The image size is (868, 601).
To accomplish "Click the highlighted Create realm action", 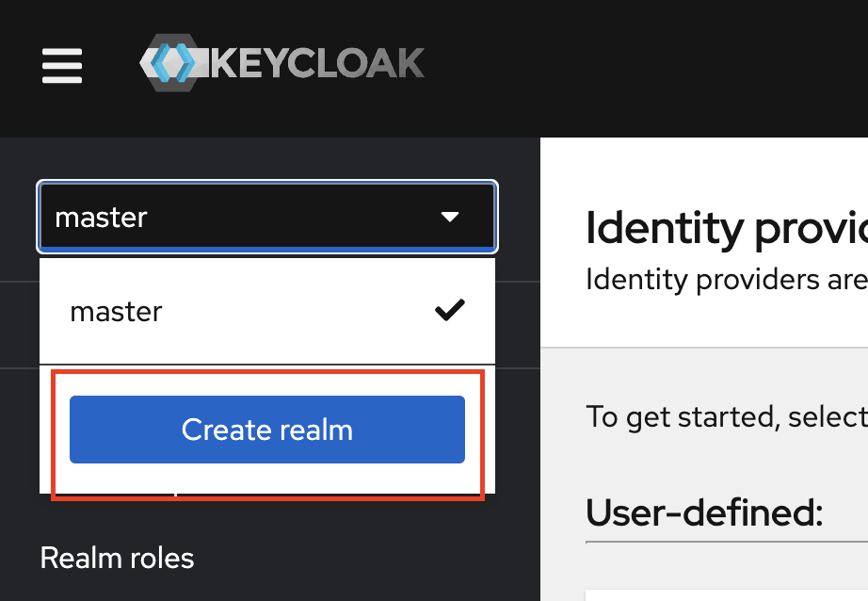I will [267, 430].
